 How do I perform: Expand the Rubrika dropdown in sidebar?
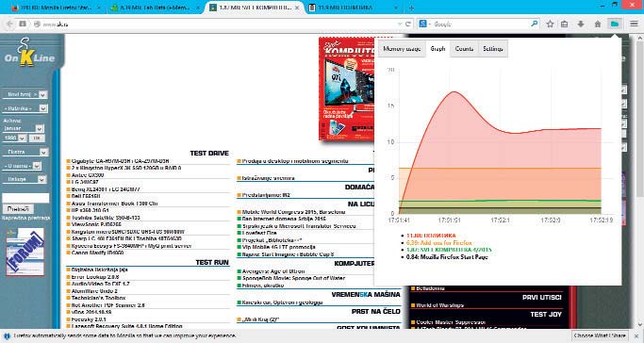[25, 108]
